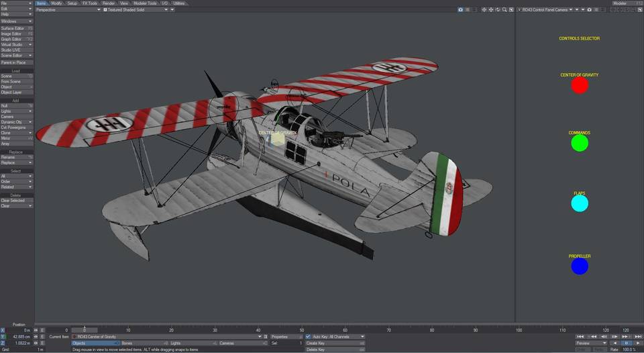This screenshot has width=644, height=353.
Task: Click the left viewport maximize icon
Action: coord(511,9)
